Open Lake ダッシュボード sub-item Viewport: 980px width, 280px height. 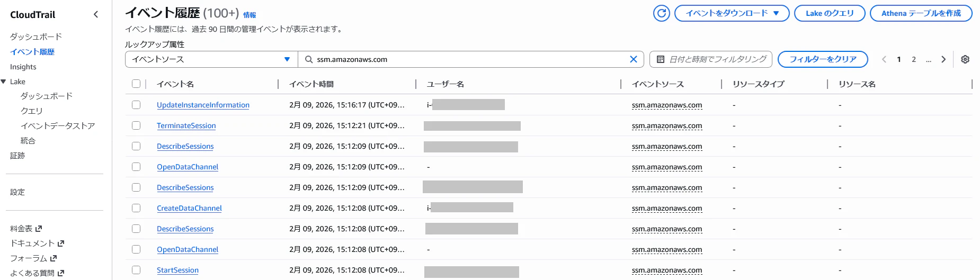coord(46,96)
